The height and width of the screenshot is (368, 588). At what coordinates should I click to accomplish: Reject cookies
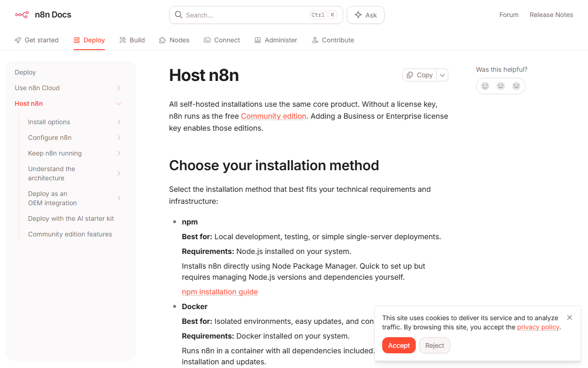(435, 345)
